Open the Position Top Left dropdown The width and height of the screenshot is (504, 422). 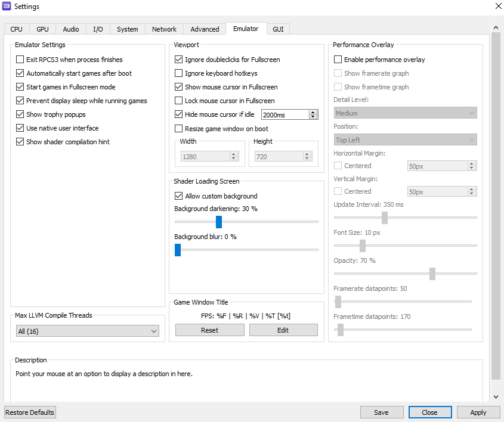pos(406,139)
